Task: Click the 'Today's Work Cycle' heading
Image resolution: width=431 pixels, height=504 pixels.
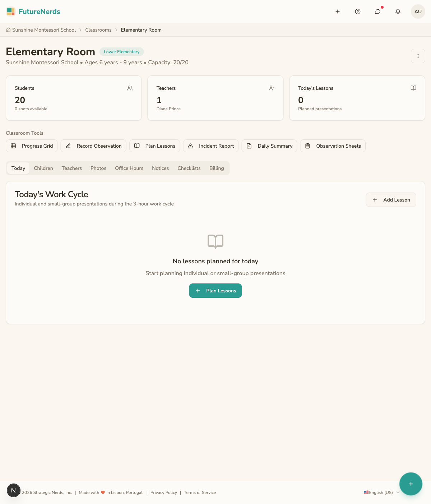Action: coord(51,194)
